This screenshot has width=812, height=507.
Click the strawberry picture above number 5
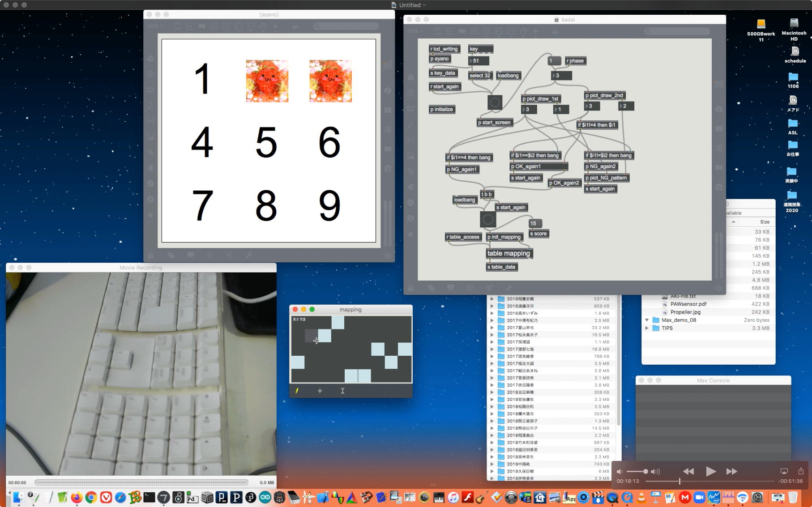(267, 81)
